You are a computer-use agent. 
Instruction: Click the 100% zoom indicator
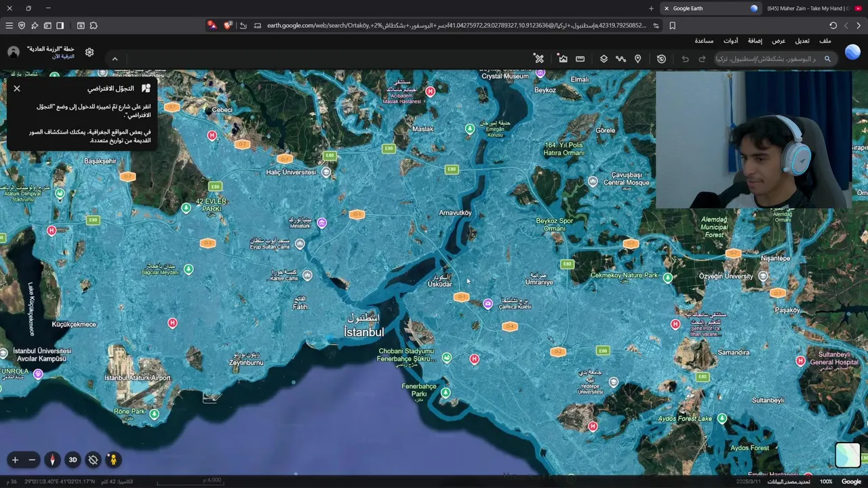(x=826, y=481)
